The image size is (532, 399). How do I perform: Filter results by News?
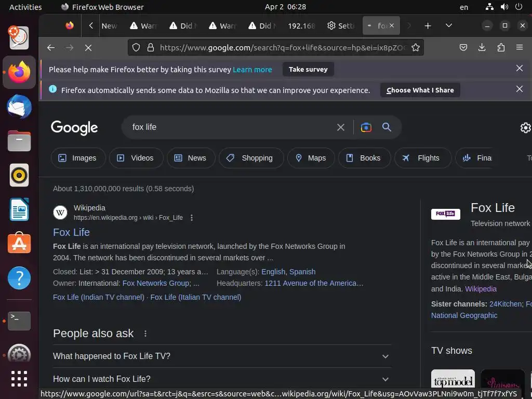pos(191,158)
